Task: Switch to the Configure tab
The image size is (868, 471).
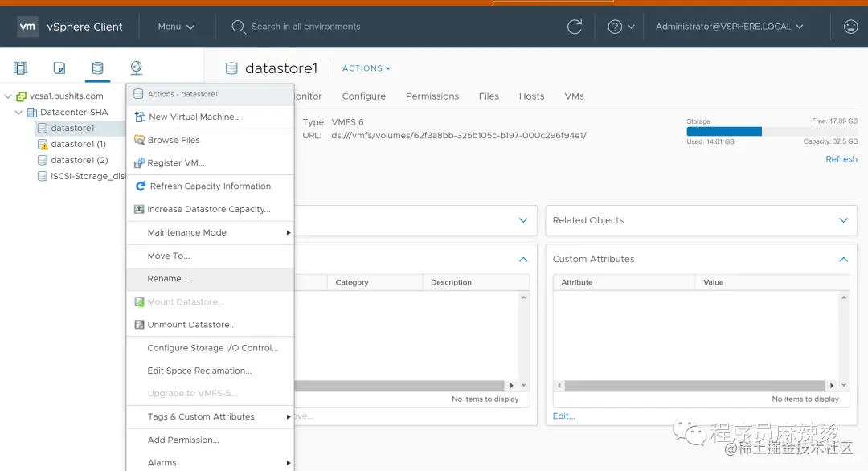Action: [x=364, y=96]
